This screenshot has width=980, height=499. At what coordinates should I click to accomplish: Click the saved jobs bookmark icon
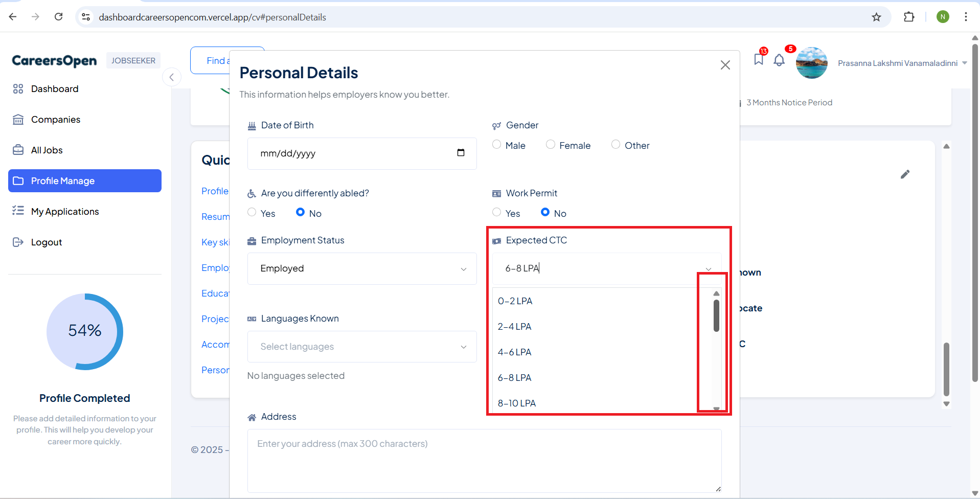coord(758,60)
